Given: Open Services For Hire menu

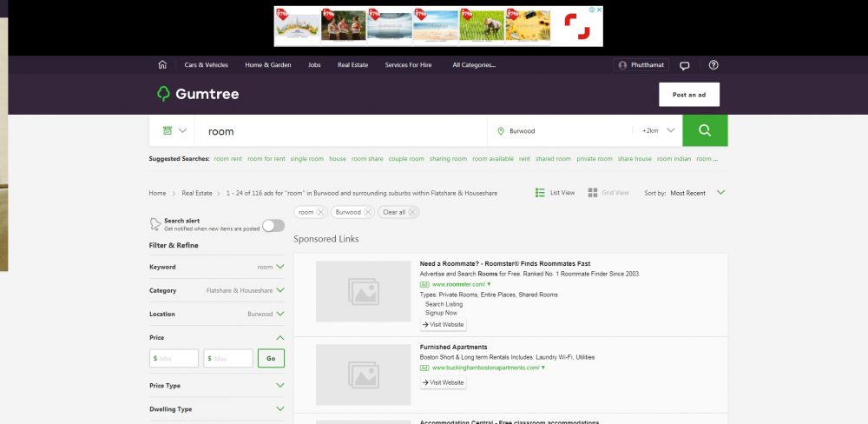Looking at the screenshot, I should [x=409, y=65].
